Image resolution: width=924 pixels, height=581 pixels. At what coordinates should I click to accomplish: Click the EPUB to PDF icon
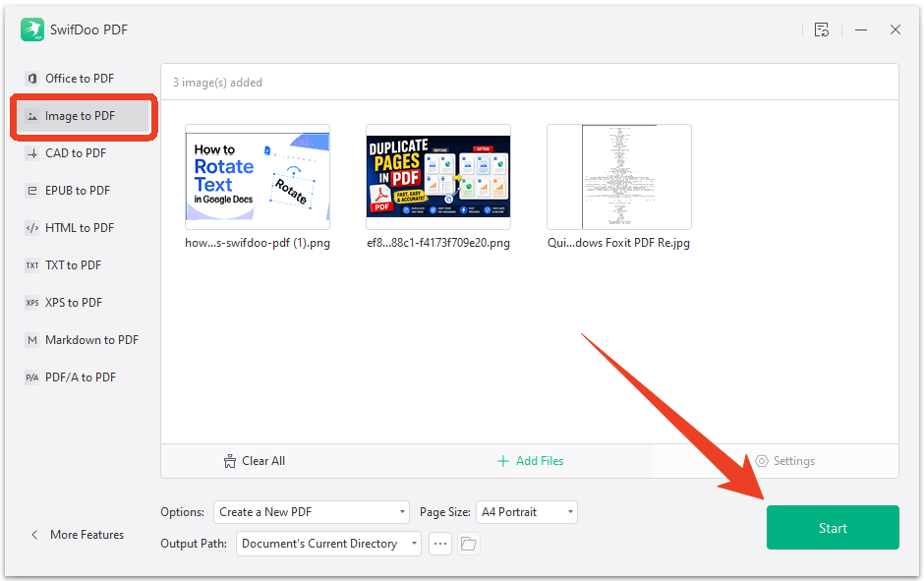click(32, 191)
